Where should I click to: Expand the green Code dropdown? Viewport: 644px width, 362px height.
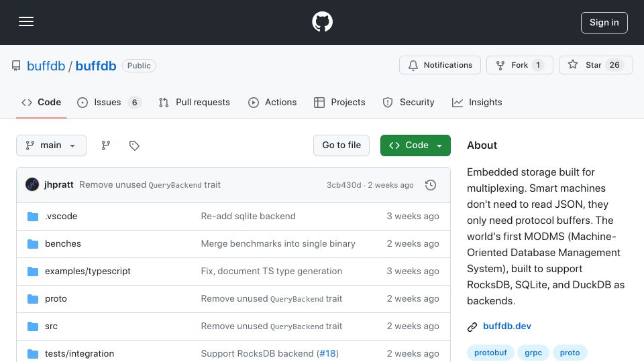415,145
